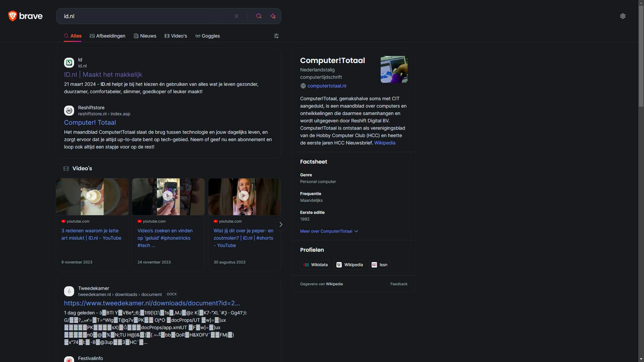The width and height of the screenshot is (644, 362).
Task: Click the Feedback link
Action: 399,284
